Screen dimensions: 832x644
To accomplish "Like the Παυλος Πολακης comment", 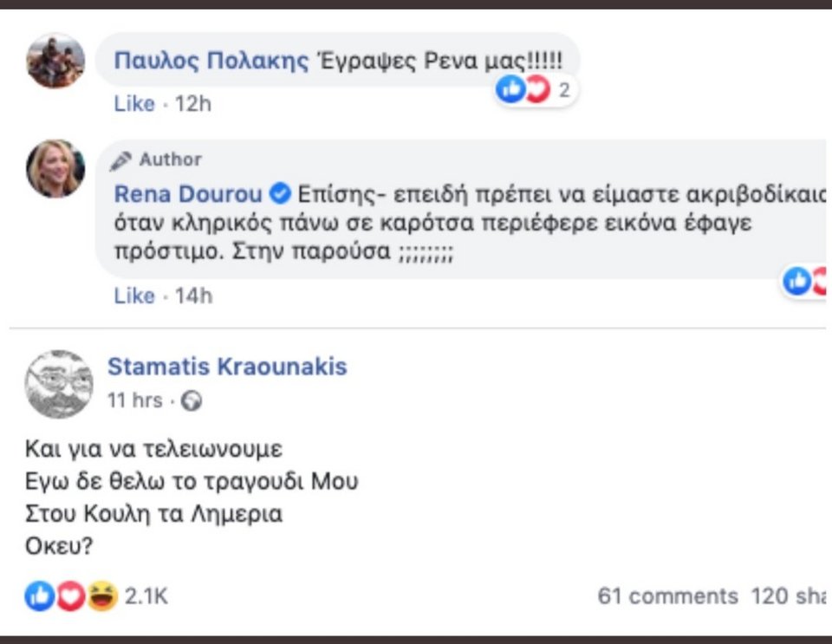I will (x=134, y=104).
